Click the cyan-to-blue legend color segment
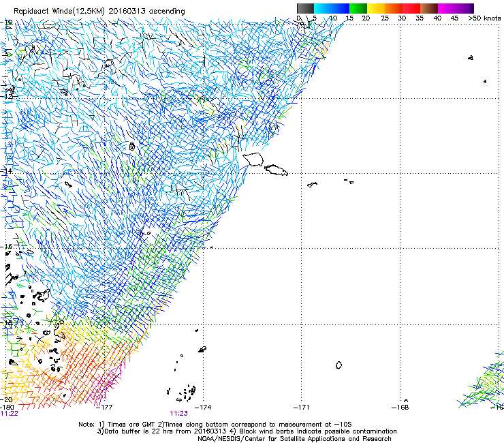 pos(332,8)
